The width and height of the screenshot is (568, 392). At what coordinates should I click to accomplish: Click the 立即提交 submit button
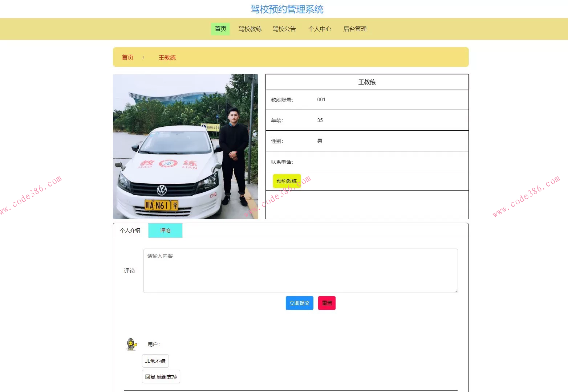pos(299,303)
